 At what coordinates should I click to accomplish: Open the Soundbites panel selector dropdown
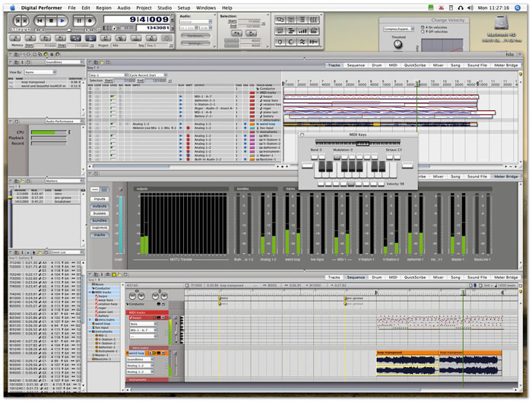(64, 62)
